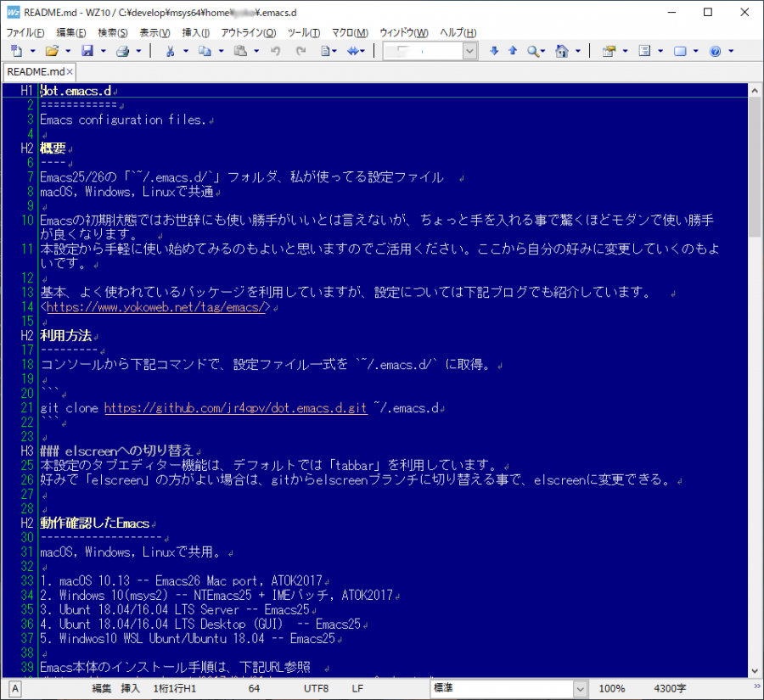The height and width of the screenshot is (700, 764).
Task: Click the scrollbar down arrow
Action: coord(755,671)
